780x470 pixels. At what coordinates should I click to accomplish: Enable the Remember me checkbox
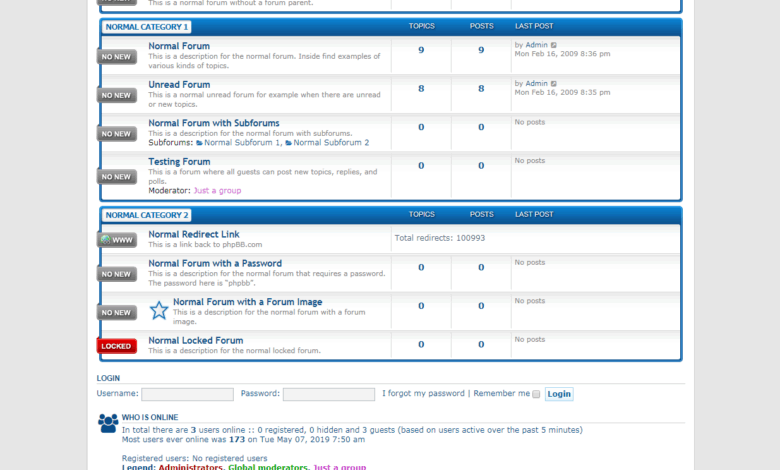pos(536,394)
